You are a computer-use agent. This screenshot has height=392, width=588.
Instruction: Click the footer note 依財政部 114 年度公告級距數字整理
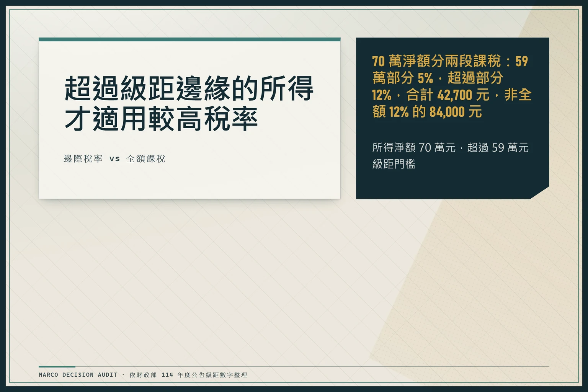pos(188,375)
